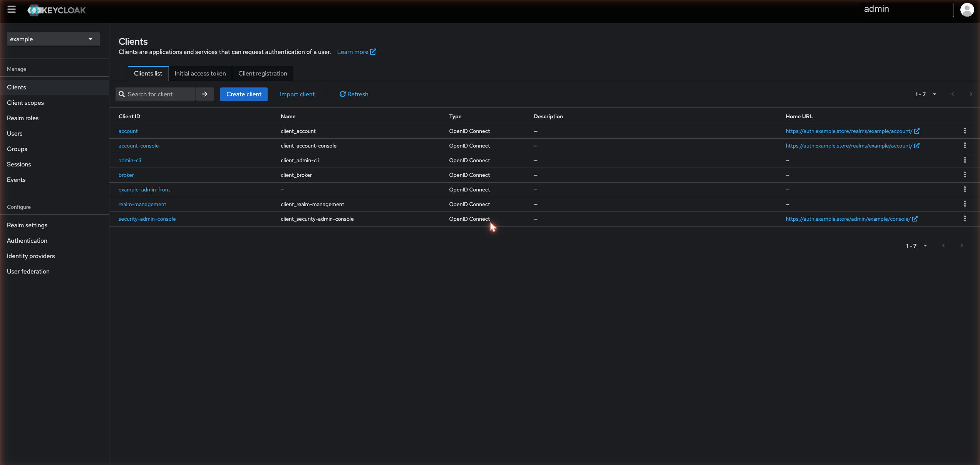Open the example-admin-front client link
980x465 pixels.
coord(144,190)
